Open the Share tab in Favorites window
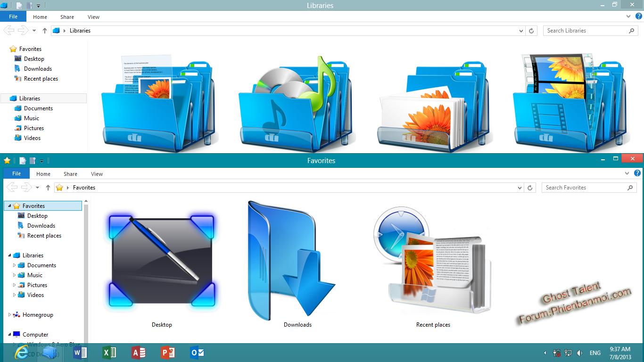Screen dimensions: 644x362 [70, 174]
